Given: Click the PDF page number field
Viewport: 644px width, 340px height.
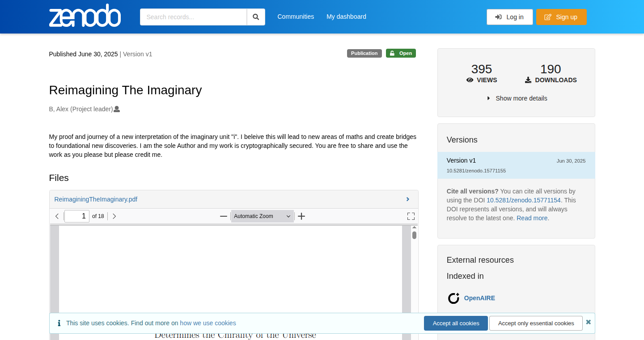Looking at the screenshot, I should click(77, 216).
